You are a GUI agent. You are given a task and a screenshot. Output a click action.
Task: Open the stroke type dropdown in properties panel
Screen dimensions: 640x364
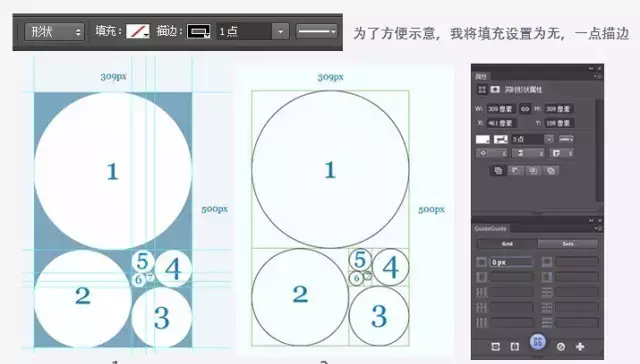(566, 139)
